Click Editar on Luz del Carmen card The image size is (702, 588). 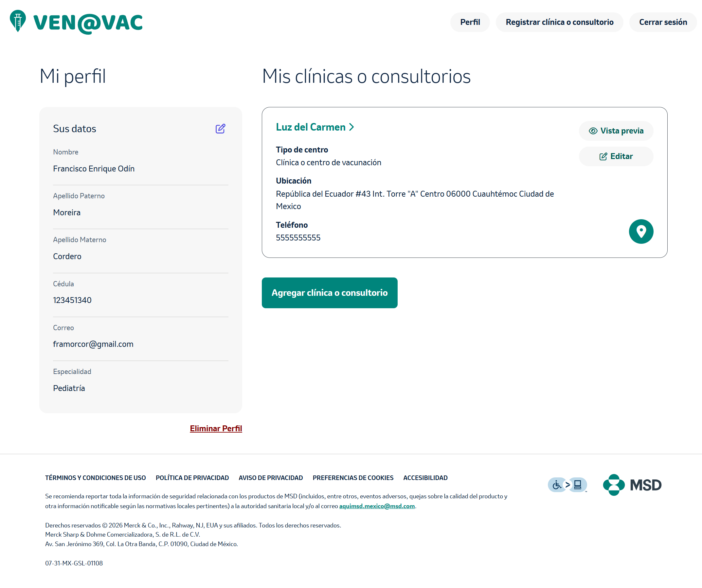pos(616,156)
